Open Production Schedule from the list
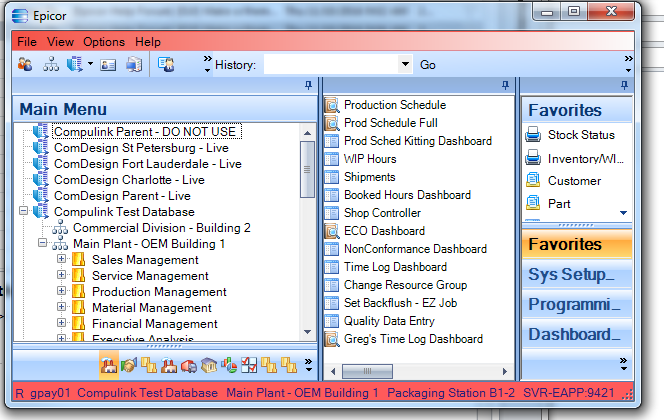Viewport: 664px width, 420px height. coord(395,105)
